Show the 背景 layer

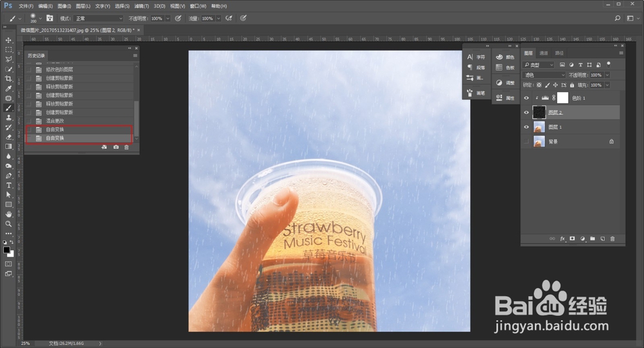click(526, 142)
